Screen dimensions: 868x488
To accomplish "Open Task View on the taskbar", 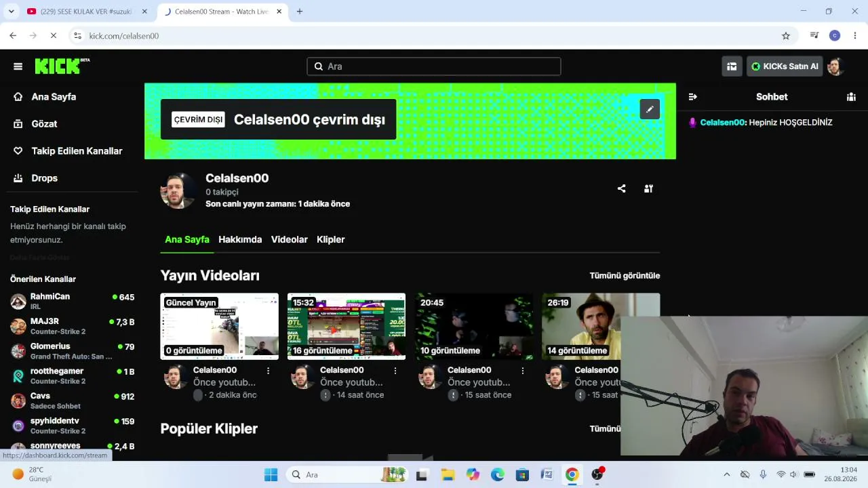I will (422, 474).
